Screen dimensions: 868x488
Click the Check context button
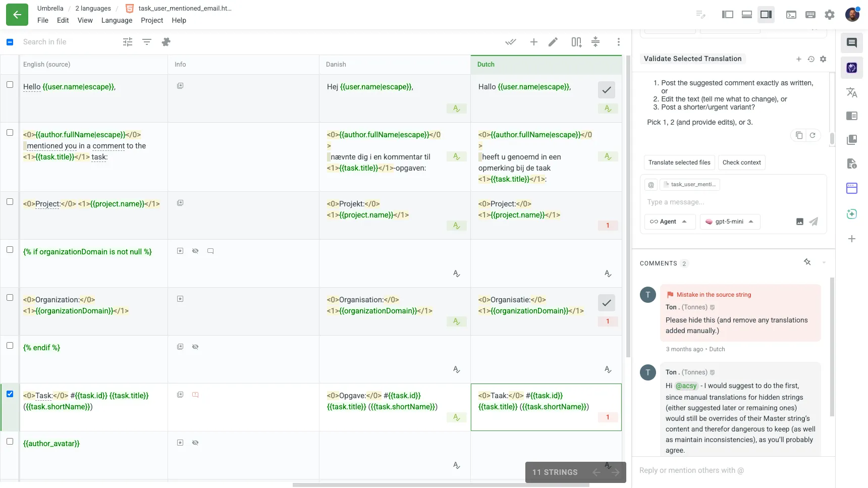coord(741,162)
